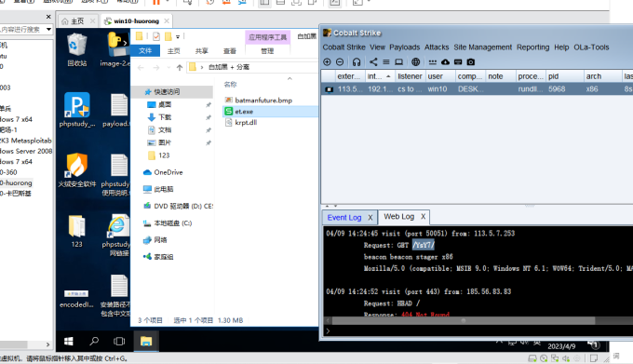Open screenshots via camera icon

(471, 62)
